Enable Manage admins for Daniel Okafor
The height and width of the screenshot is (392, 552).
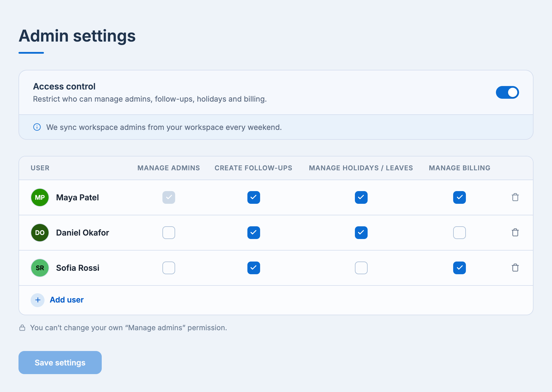[169, 233]
